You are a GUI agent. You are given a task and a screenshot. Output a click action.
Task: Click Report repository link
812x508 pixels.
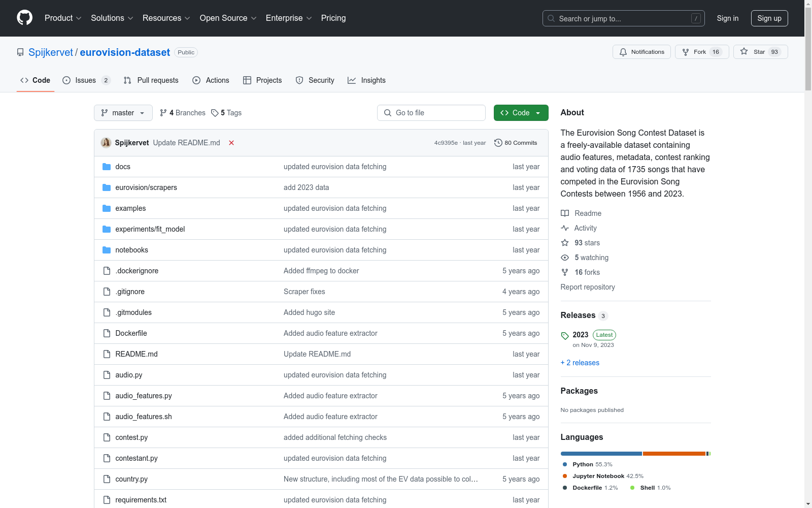pos(588,287)
